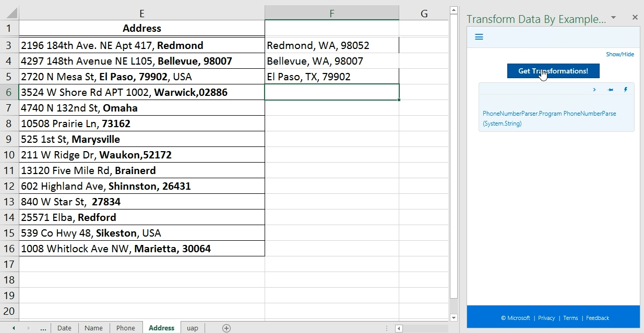644x333 pixels.
Task: Select the PhoneNumberParse transformation link
Action: click(549, 118)
